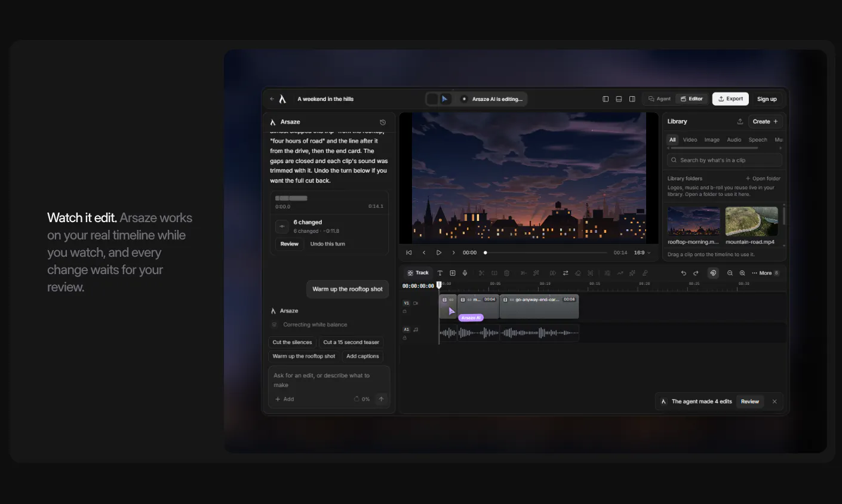
Task: Step to the next frame
Action: [454, 253]
